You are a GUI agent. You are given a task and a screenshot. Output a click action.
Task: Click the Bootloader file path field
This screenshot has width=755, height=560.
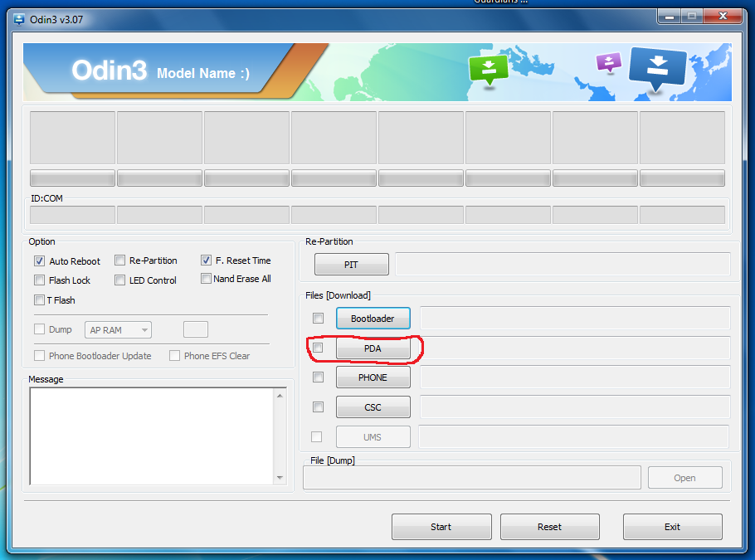576,318
